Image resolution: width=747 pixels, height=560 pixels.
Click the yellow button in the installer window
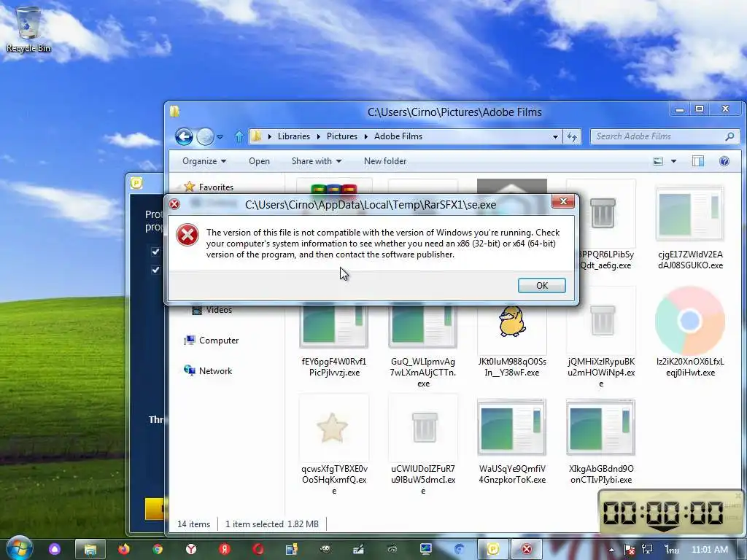click(x=154, y=508)
